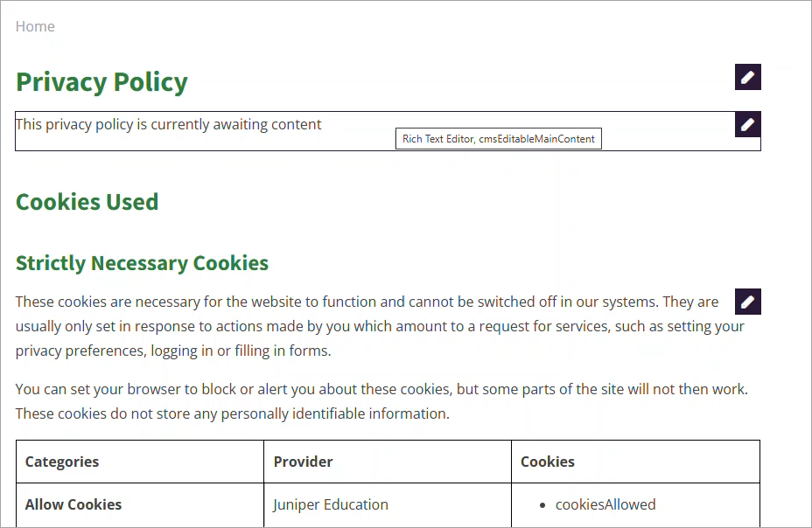Image resolution: width=812 pixels, height=528 pixels.
Task: Select the Allow Cookies table cell
Action: click(73, 504)
